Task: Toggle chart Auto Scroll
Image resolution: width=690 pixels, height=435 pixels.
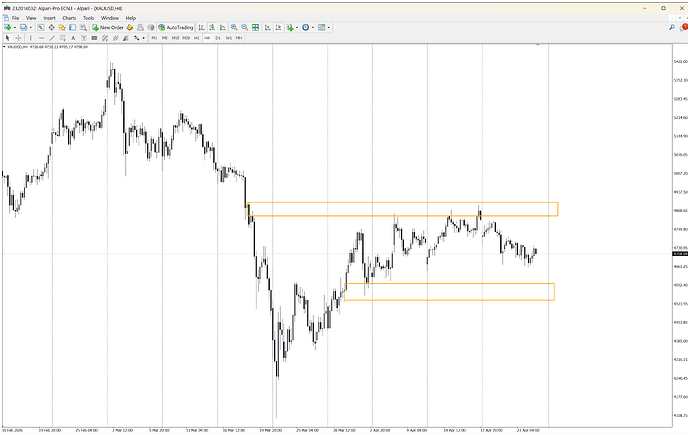Action: click(268, 27)
